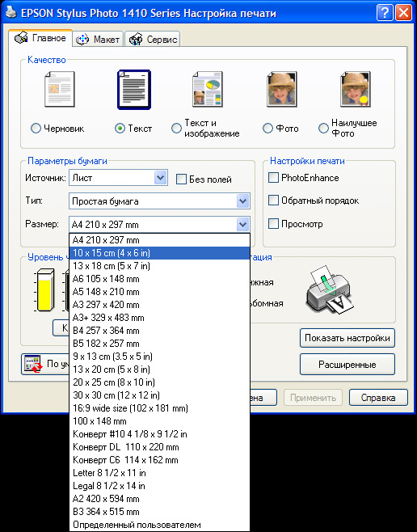Toggle the Обратный порядок checkbox

(x=273, y=201)
